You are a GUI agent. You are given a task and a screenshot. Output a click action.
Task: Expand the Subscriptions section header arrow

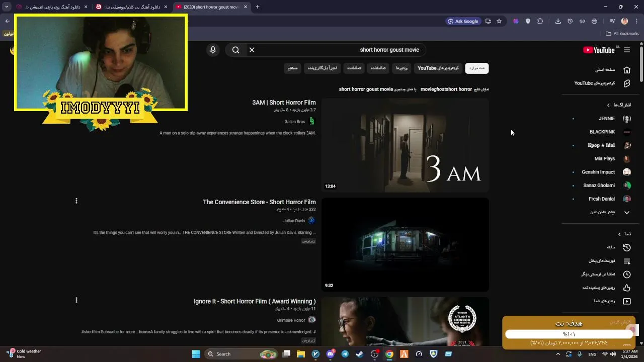point(608,105)
